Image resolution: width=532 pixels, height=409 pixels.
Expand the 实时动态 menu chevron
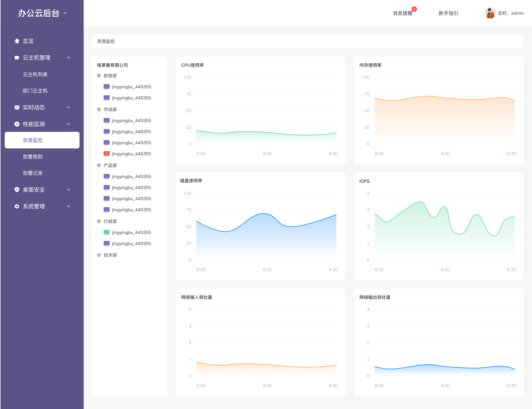tap(68, 107)
